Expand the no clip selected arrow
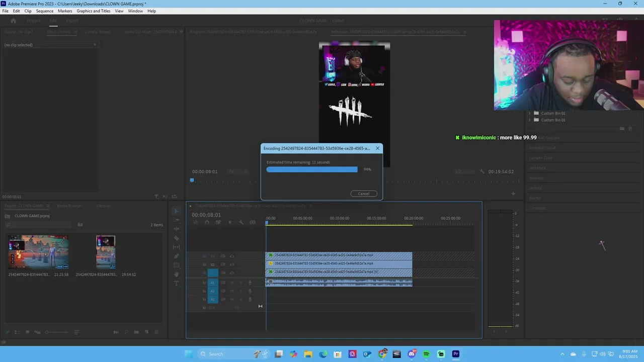 click(x=95, y=45)
